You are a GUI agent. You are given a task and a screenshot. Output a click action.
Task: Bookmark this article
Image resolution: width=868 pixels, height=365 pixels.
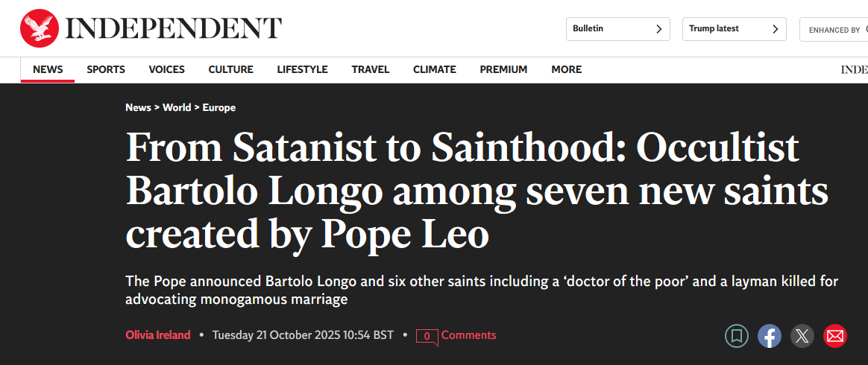(x=737, y=336)
